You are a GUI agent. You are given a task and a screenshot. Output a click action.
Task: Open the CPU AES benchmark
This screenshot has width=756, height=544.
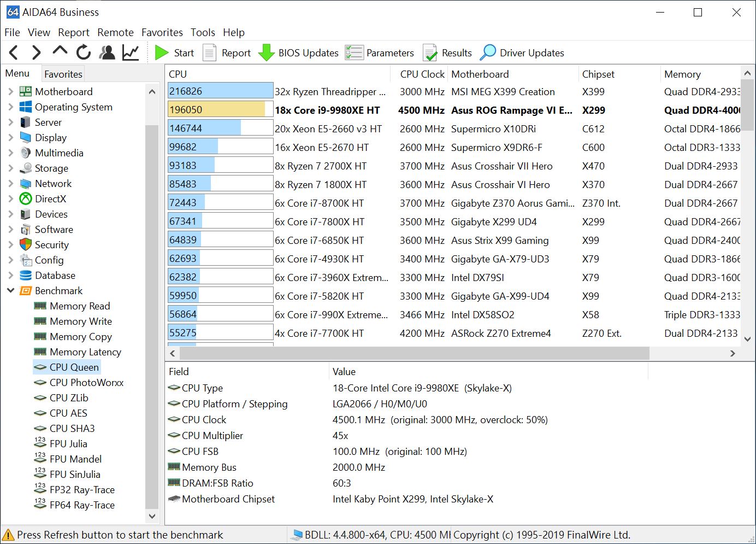coord(68,413)
